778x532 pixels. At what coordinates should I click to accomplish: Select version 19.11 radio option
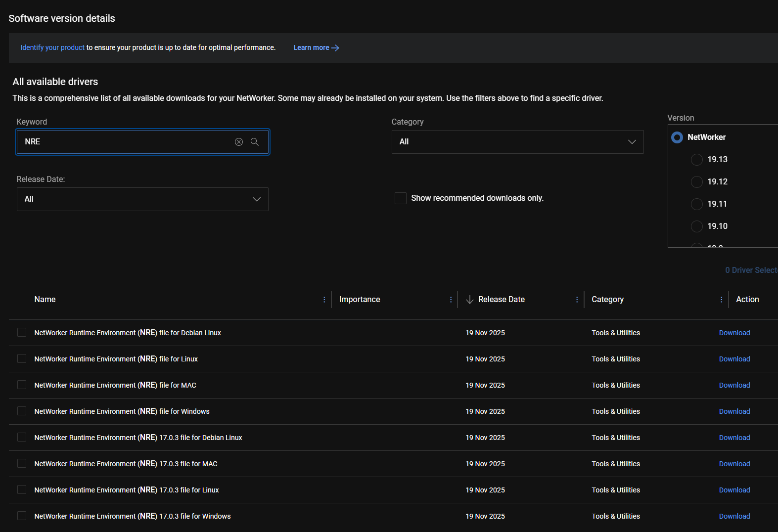click(x=697, y=204)
